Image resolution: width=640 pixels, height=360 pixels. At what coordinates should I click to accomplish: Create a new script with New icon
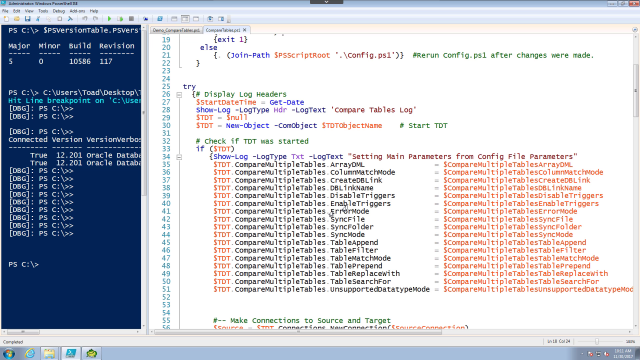(x=6, y=19)
